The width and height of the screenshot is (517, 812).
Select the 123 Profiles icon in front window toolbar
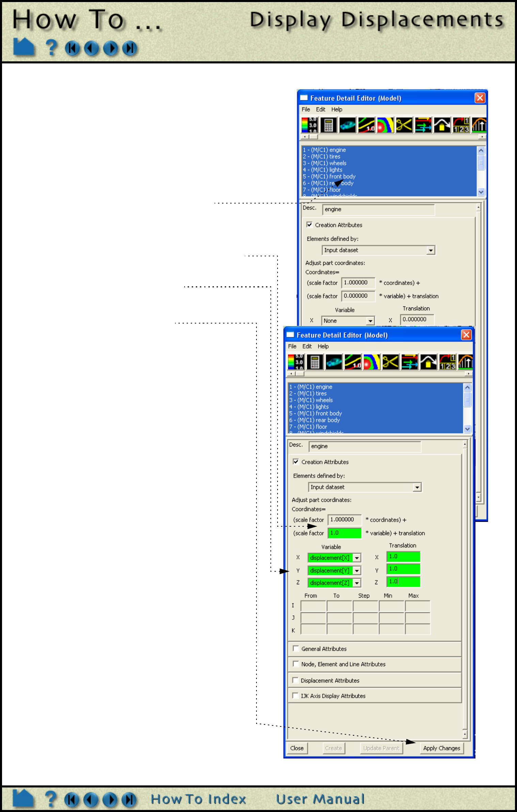(448, 362)
